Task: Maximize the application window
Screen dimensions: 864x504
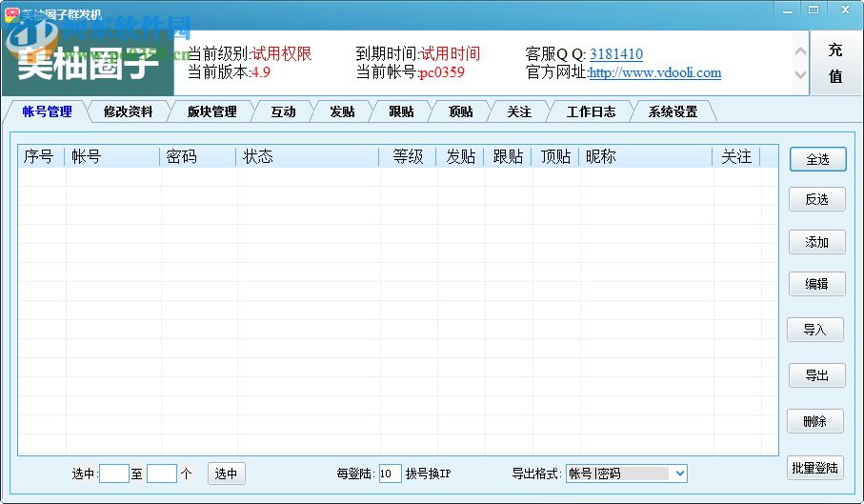Action: point(814,10)
